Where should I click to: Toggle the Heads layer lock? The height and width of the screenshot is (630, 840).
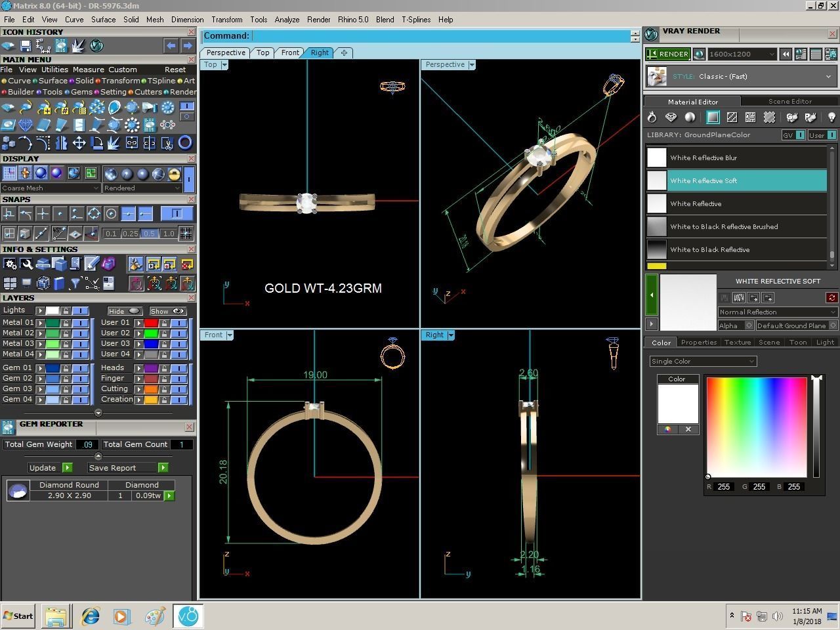tap(164, 368)
